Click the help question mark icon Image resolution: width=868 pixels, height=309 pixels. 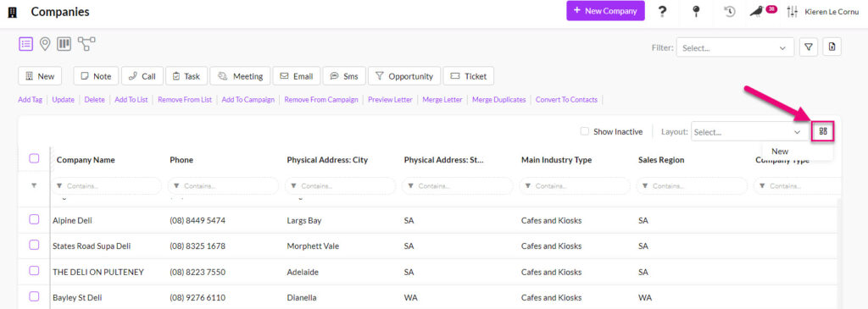tap(662, 11)
